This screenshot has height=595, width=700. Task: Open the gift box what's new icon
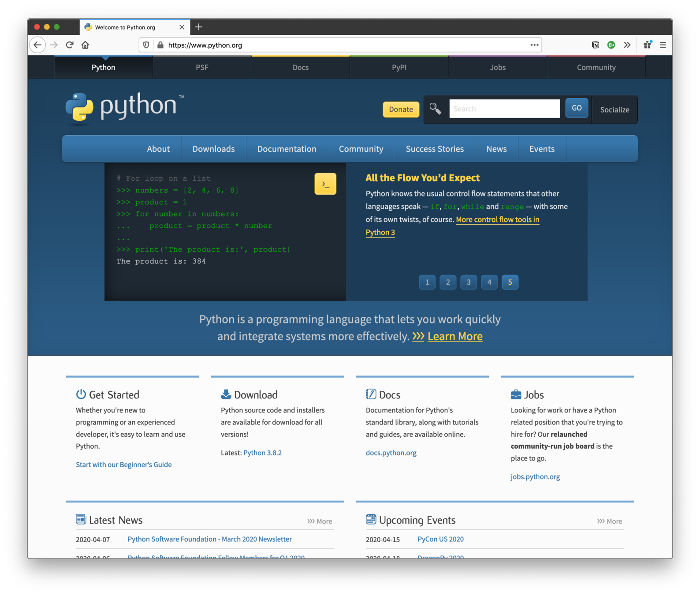[648, 45]
